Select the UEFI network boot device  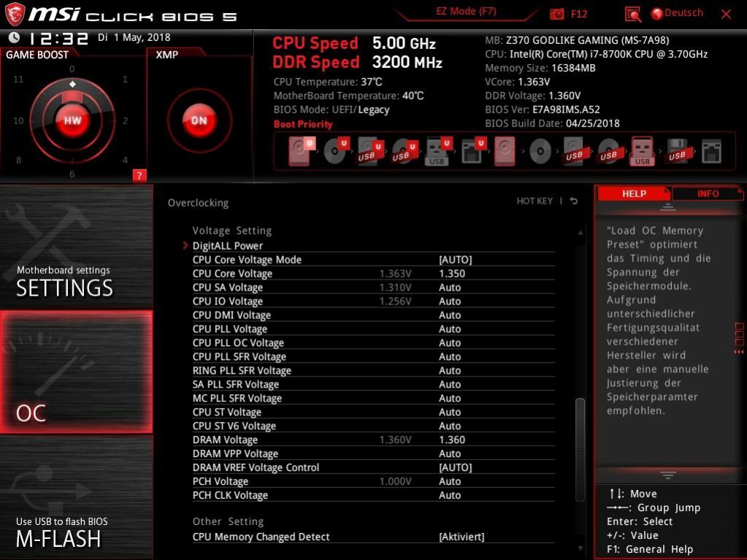474,151
